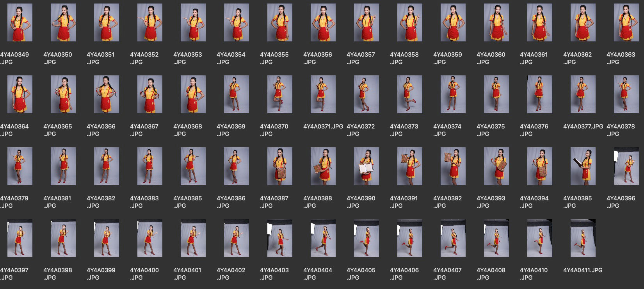Select photo thumbnail 4Y4A0363.JPG

coord(626,23)
